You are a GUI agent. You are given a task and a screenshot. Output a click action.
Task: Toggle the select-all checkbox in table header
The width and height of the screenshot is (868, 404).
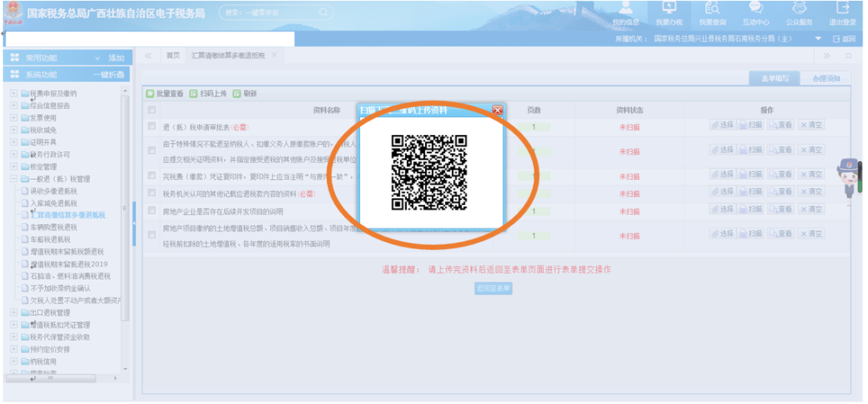point(152,109)
